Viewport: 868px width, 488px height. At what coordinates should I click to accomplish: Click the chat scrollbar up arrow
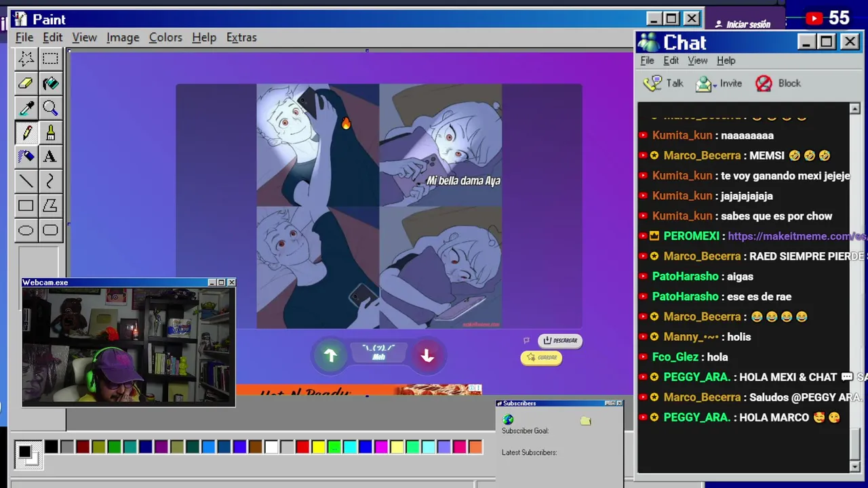coord(854,109)
